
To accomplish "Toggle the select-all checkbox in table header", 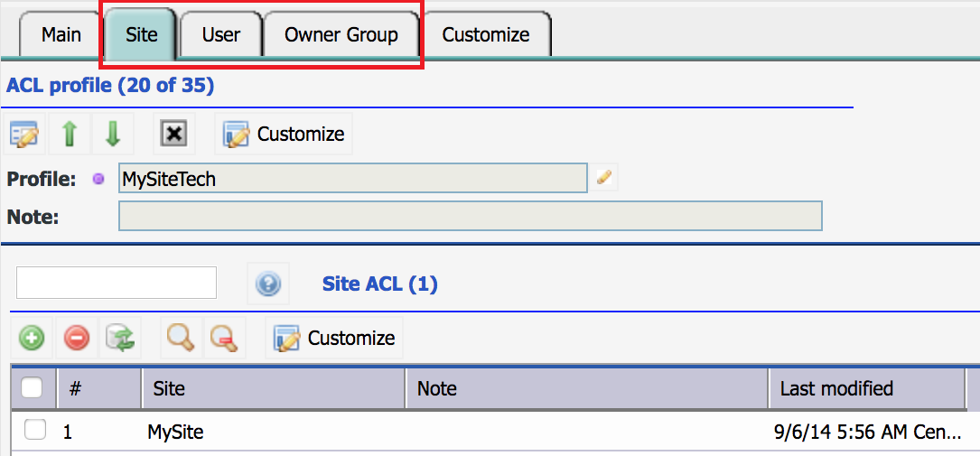I will [x=32, y=388].
